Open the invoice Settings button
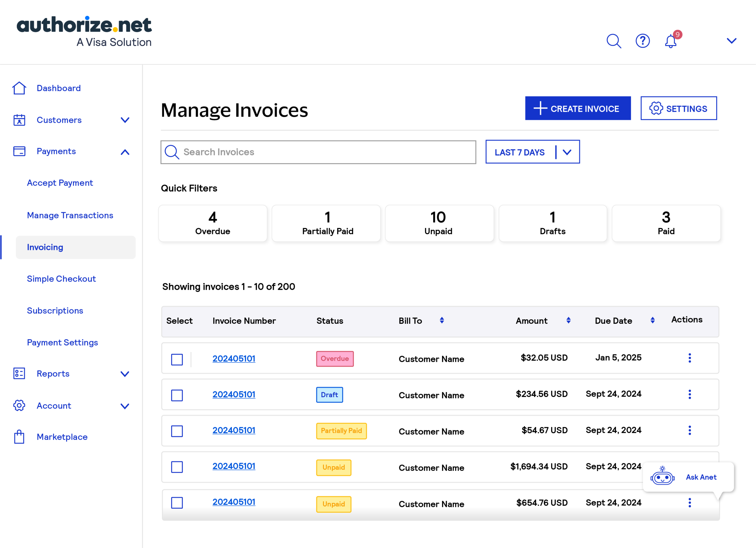 pyautogui.click(x=679, y=108)
